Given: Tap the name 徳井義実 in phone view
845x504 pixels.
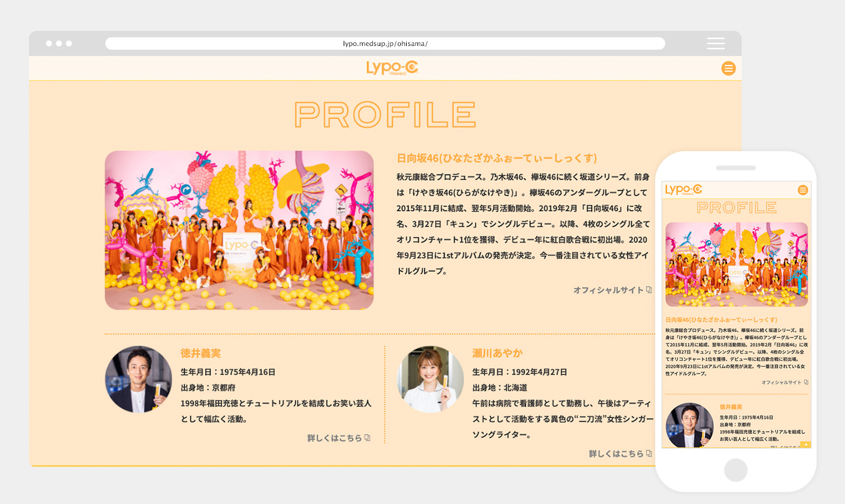Looking at the screenshot, I should pos(731,407).
